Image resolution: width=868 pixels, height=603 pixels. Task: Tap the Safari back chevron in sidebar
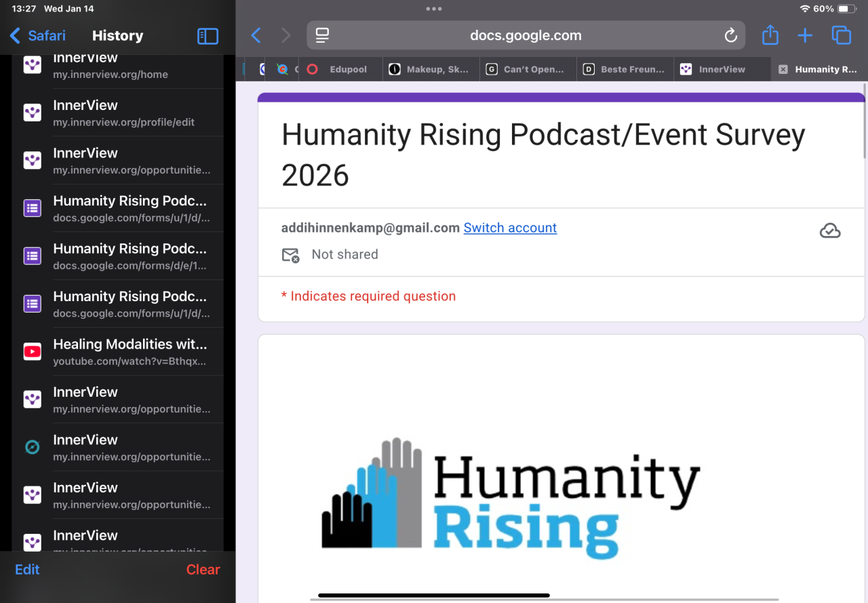15,36
